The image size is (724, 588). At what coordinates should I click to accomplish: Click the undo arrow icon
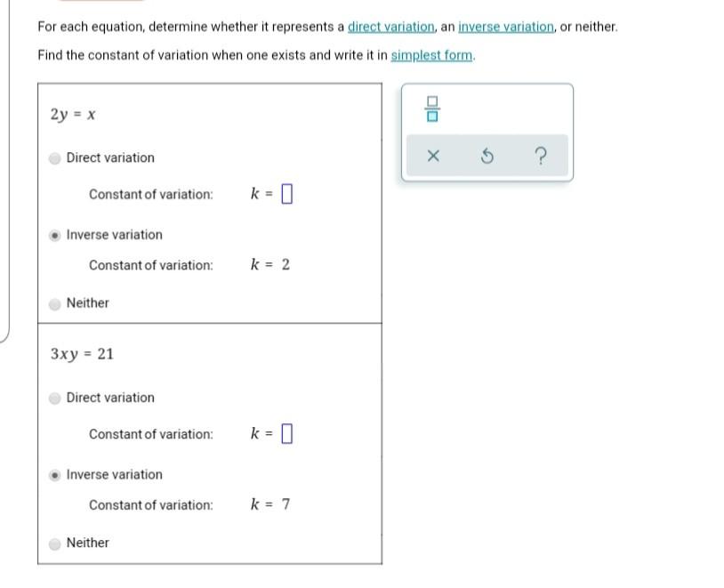pyautogui.click(x=487, y=157)
